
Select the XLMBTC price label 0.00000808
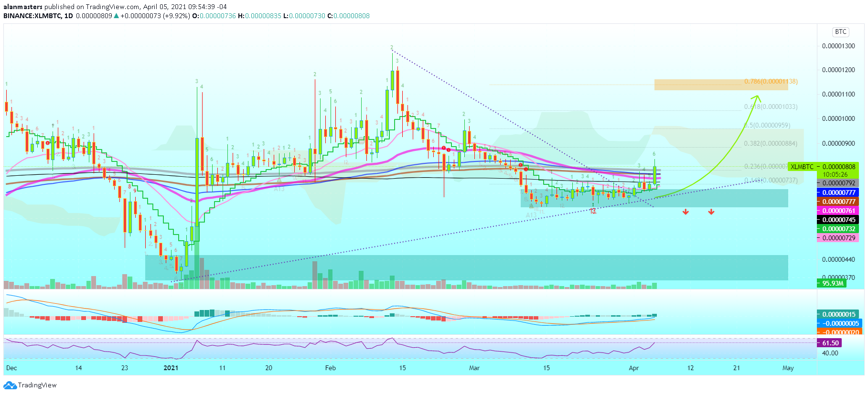click(839, 167)
